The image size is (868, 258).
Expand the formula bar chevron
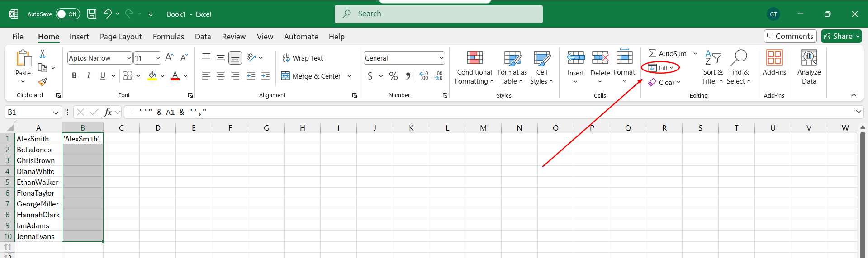(x=859, y=112)
